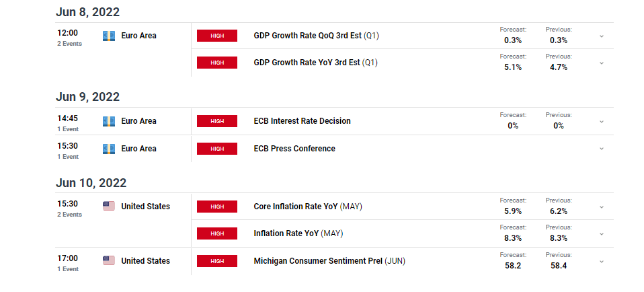Click HIGH badge beside Michigan Consumer Sentiment

(217, 261)
